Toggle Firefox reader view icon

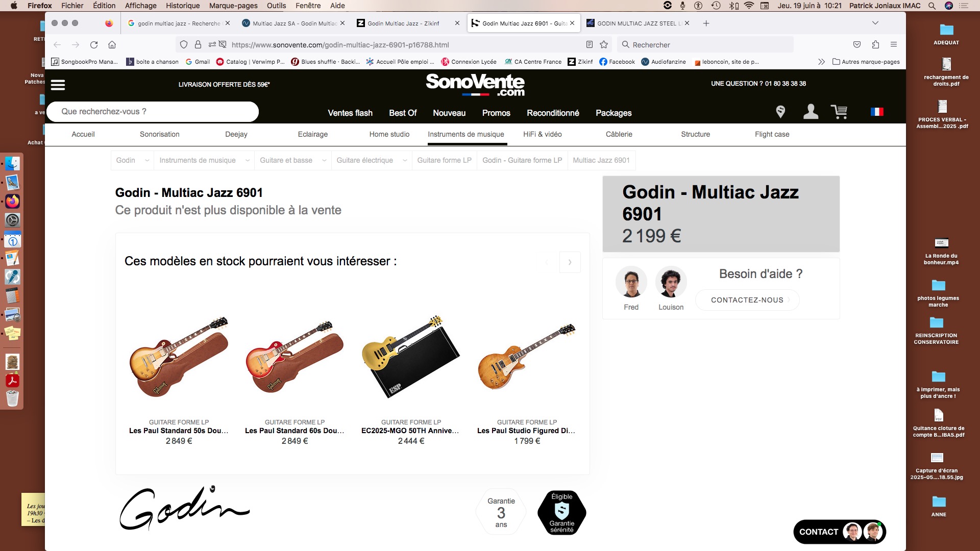pyautogui.click(x=590, y=45)
